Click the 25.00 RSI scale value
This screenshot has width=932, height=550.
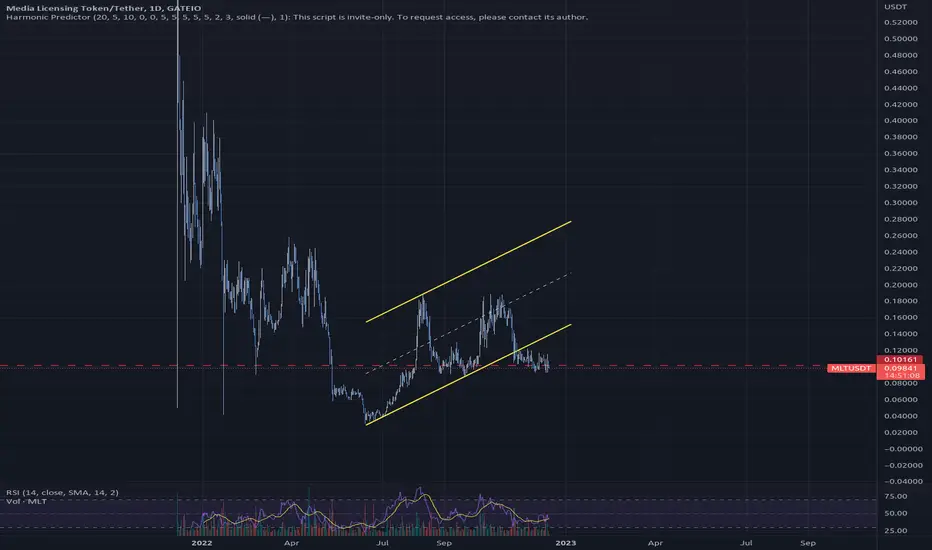point(896,530)
